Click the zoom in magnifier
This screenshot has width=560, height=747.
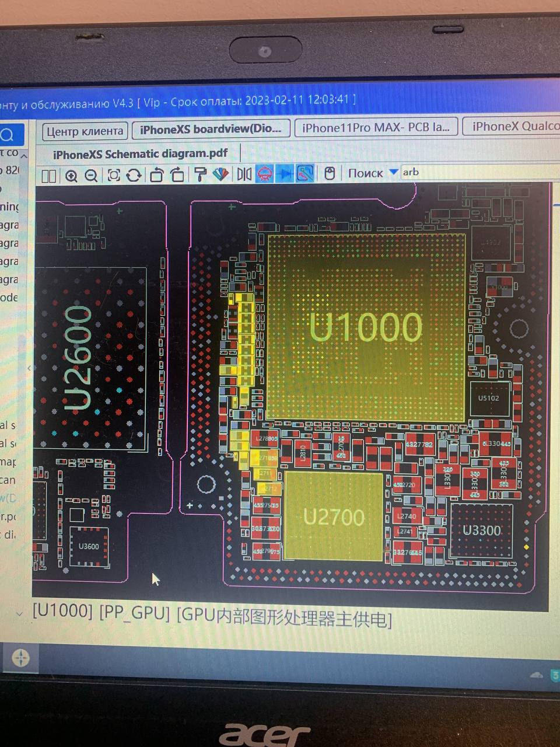(71, 176)
